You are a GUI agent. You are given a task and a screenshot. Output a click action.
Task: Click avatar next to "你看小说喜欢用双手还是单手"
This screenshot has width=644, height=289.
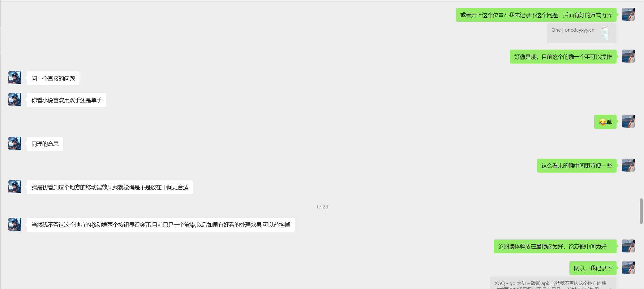pos(15,99)
